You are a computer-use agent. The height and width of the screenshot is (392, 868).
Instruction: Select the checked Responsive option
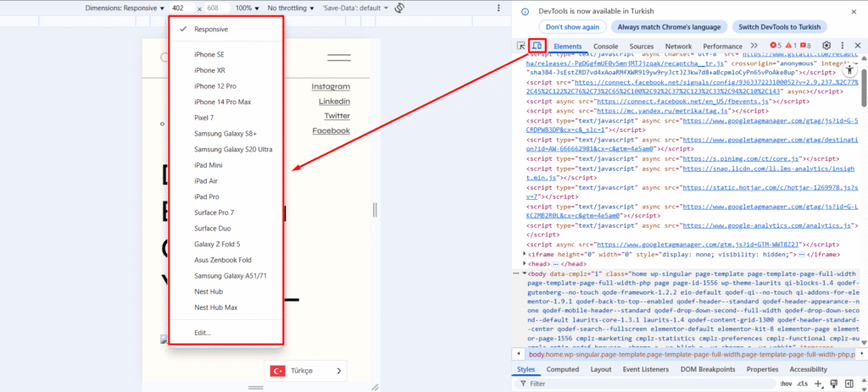(210, 29)
